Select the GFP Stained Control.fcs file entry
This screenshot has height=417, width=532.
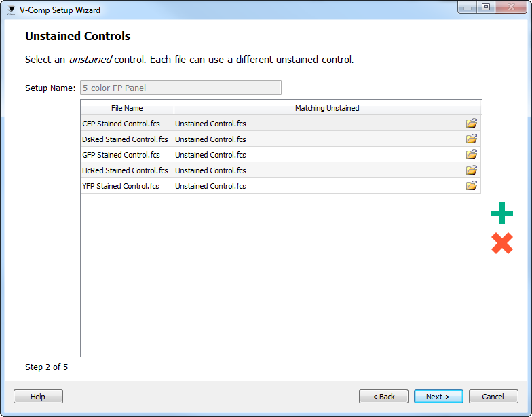(121, 155)
